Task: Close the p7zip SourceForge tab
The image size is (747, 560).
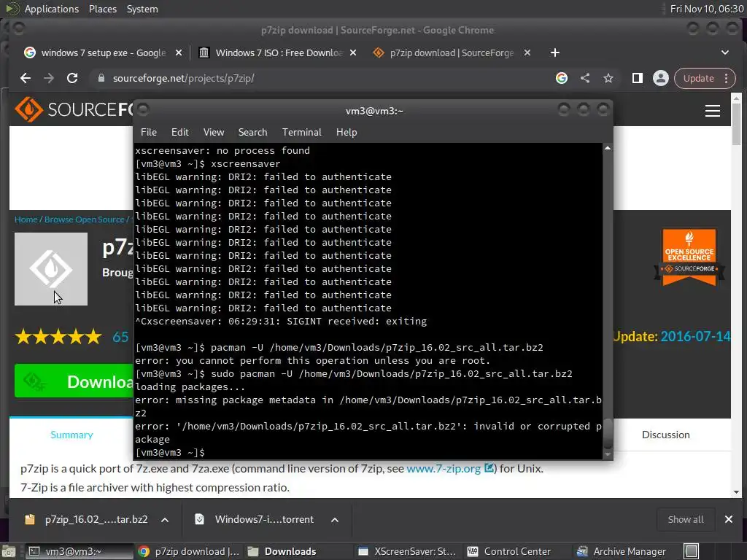Action: [x=527, y=52]
